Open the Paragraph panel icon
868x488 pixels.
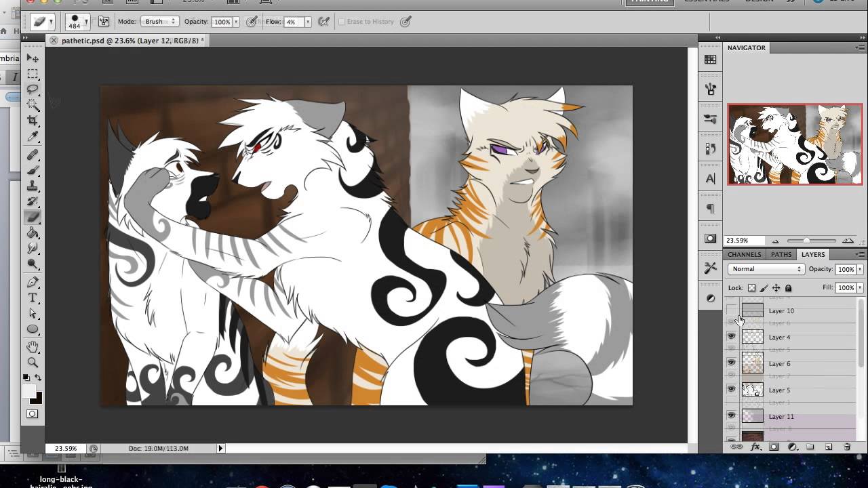(x=711, y=209)
